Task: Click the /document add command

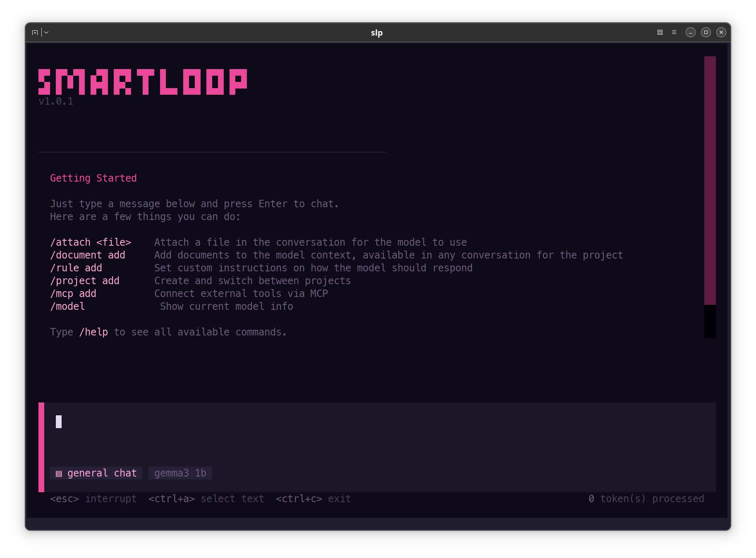Action: pyautogui.click(x=88, y=255)
